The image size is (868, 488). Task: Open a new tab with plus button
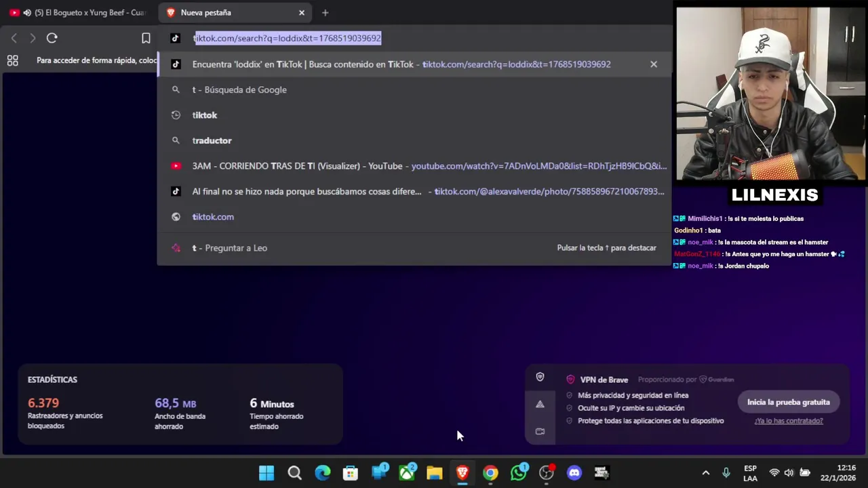coord(325,12)
